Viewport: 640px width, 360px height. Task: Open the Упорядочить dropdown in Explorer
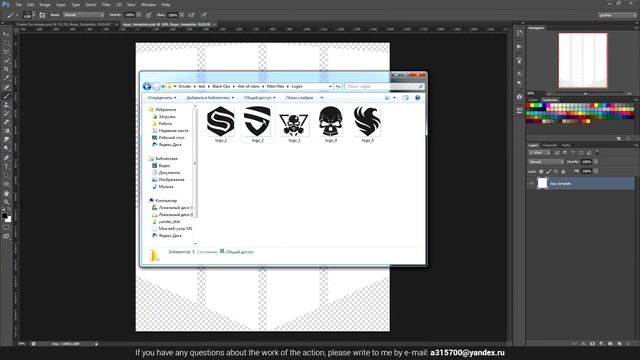(x=162, y=98)
